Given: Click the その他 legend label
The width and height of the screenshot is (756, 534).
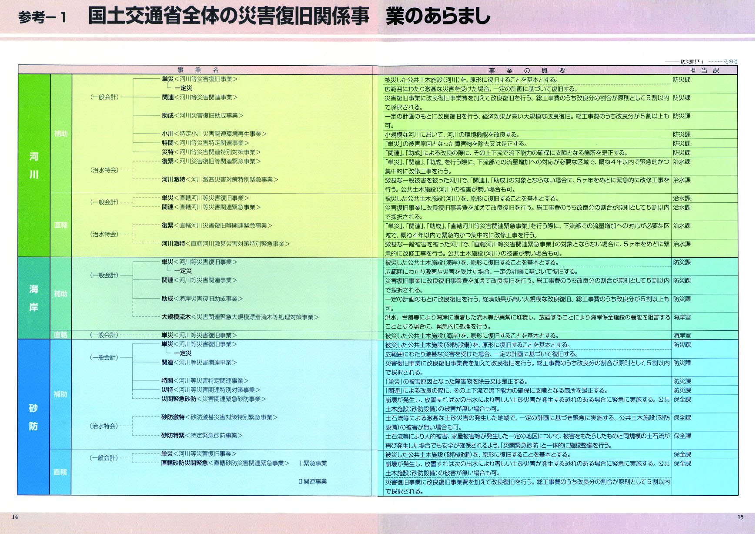Looking at the screenshot, I should (731, 62).
